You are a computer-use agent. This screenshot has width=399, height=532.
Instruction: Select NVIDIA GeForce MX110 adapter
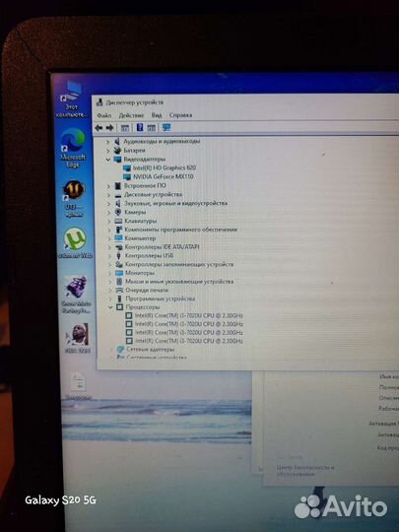click(163, 176)
